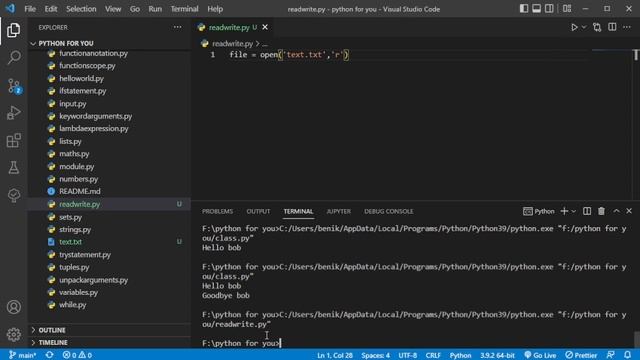
Task: Split the editor to the right
Action: click(612, 27)
